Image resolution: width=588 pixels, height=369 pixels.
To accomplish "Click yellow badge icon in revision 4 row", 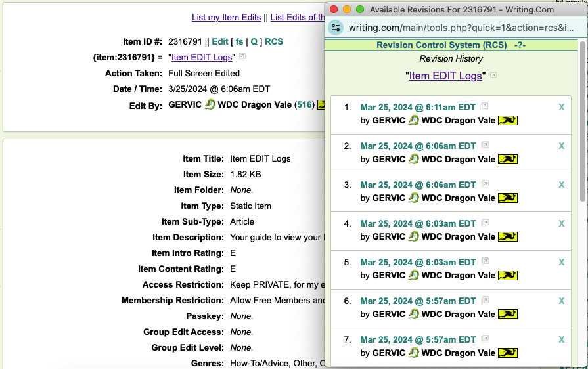I will [508, 236].
